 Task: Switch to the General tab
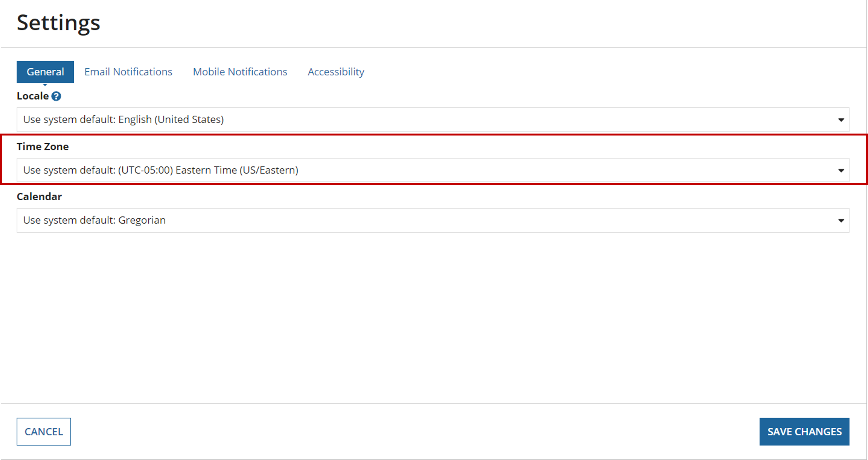coord(45,72)
